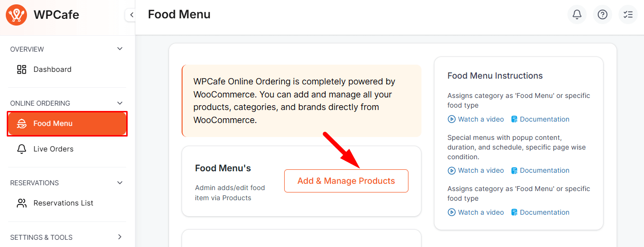Click the help question mark icon

602,14
